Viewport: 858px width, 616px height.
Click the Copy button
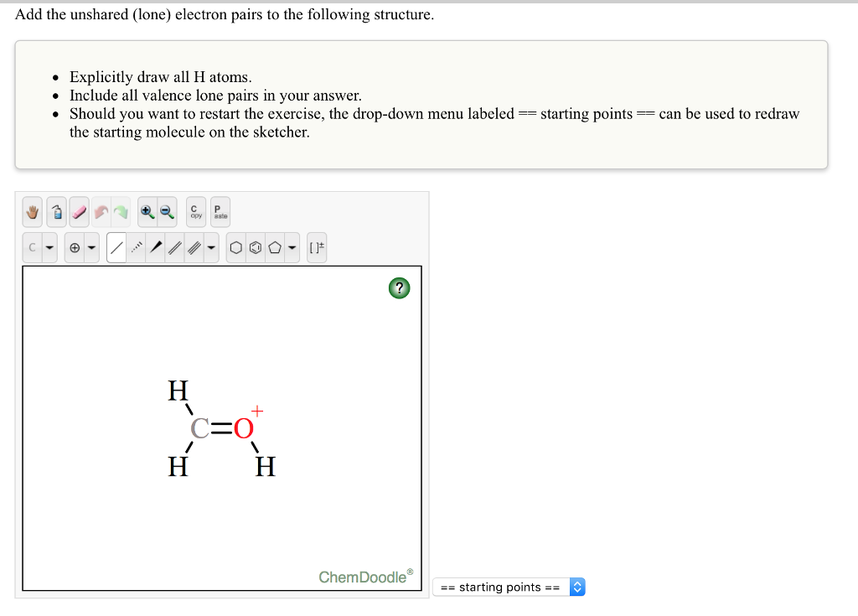click(x=195, y=212)
